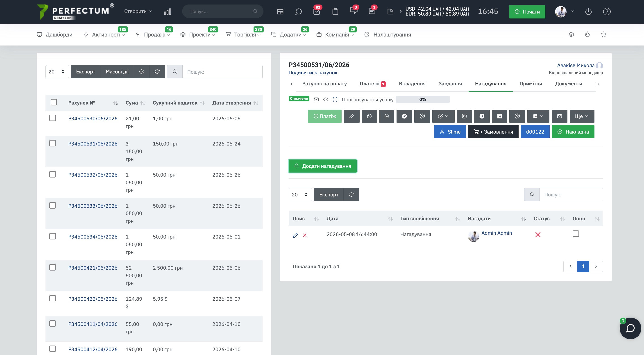
Task: Click the small envelope icon beside Сплачено
Action: tap(316, 100)
